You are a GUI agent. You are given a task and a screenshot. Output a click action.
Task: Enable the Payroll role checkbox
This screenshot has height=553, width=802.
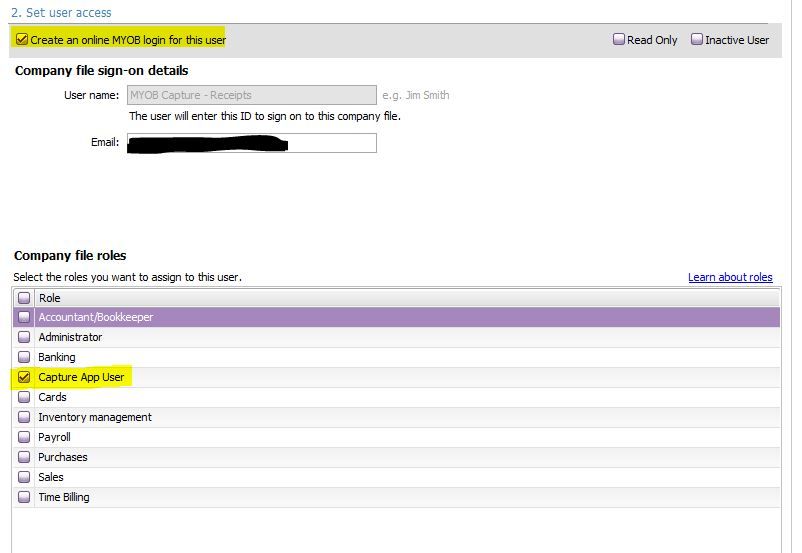click(x=24, y=437)
